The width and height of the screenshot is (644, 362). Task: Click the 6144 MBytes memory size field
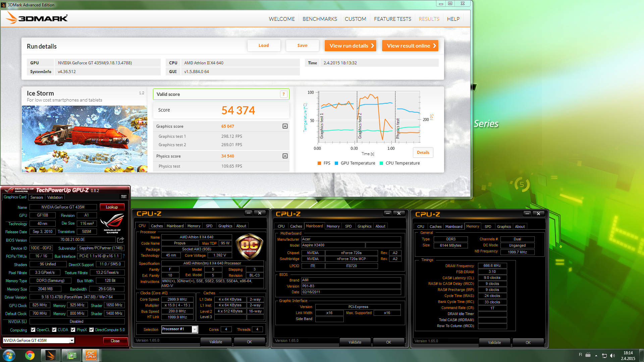coord(450,245)
